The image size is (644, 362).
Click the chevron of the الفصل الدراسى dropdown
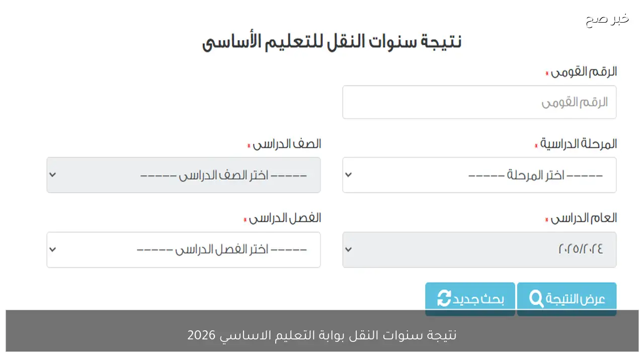53,249
